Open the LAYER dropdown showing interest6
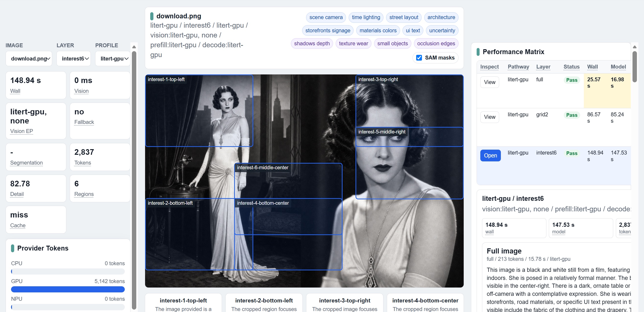The height and width of the screenshot is (312, 644). [73, 59]
